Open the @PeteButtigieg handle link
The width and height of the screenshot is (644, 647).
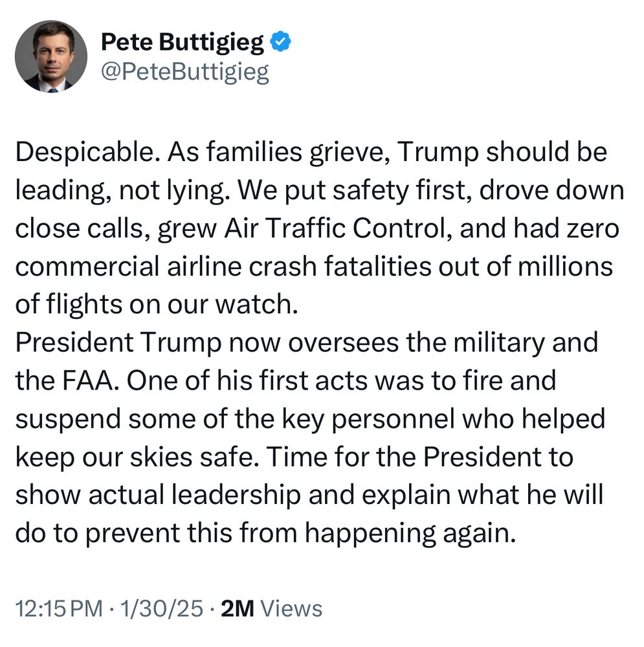tap(185, 72)
